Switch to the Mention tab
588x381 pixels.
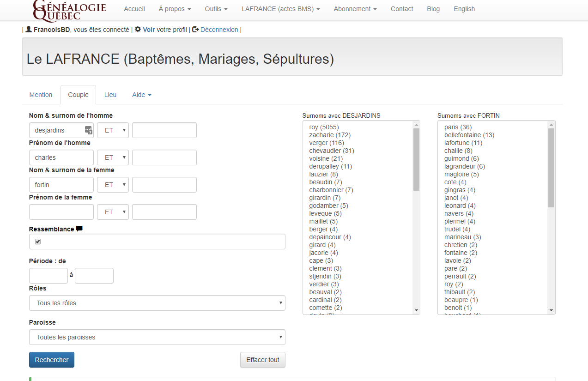click(x=41, y=95)
